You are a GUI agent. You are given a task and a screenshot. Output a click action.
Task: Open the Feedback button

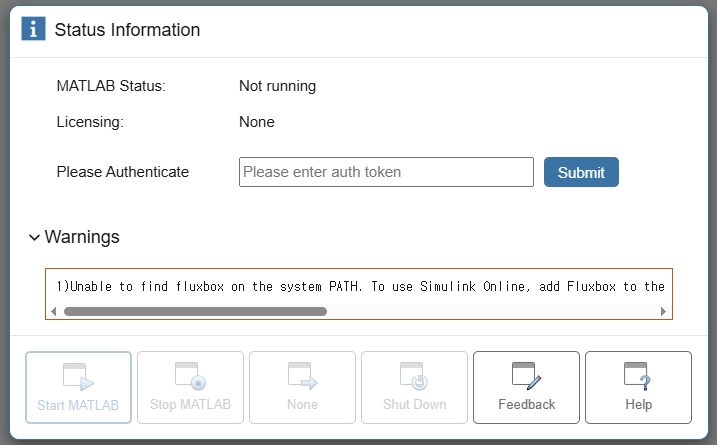[x=526, y=387]
